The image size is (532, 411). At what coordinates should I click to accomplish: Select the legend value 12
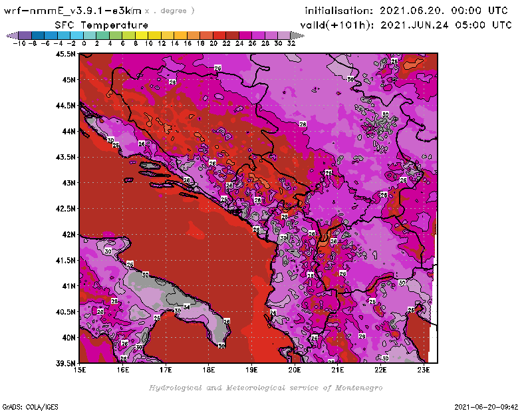click(x=162, y=43)
